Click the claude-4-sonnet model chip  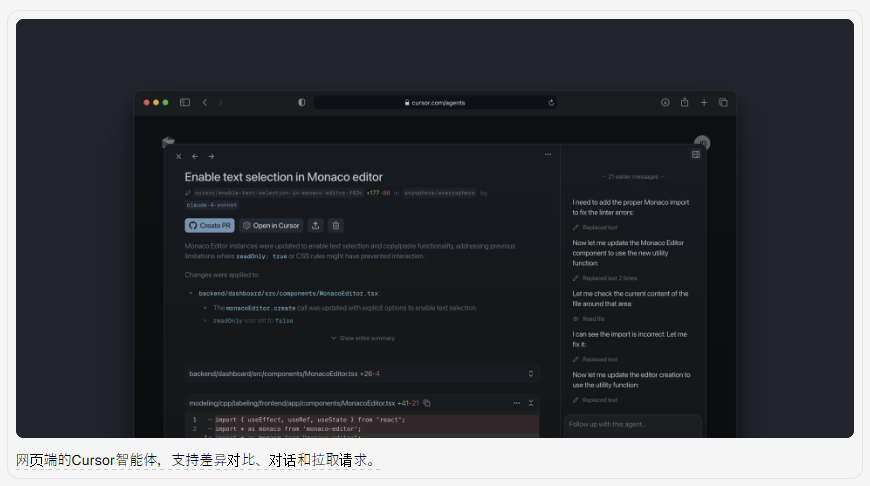(x=212, y=205)
